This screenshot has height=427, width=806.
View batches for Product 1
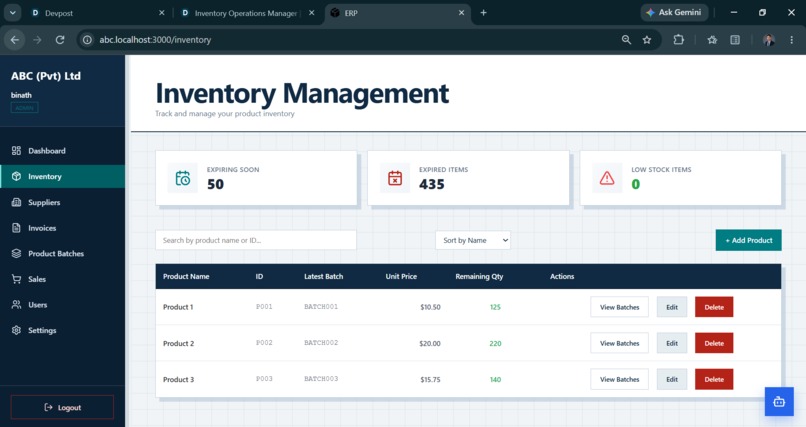coord(619,307)
